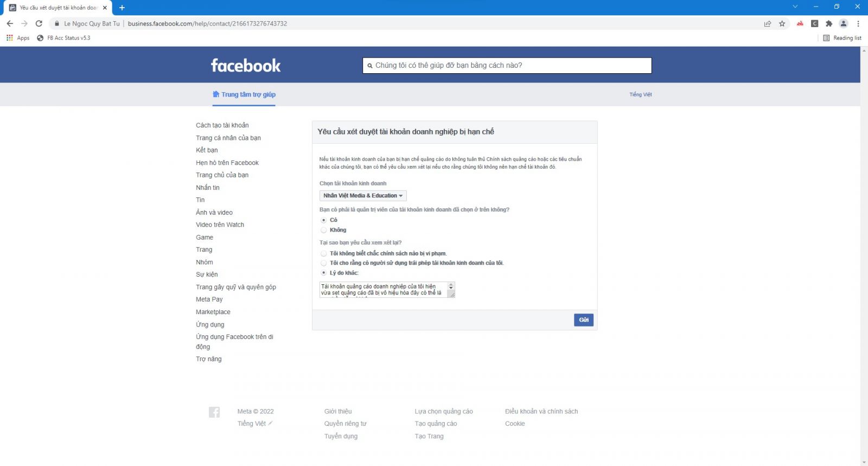
Task: Click the page vertical scrollbar
Action: coord(864,256)
